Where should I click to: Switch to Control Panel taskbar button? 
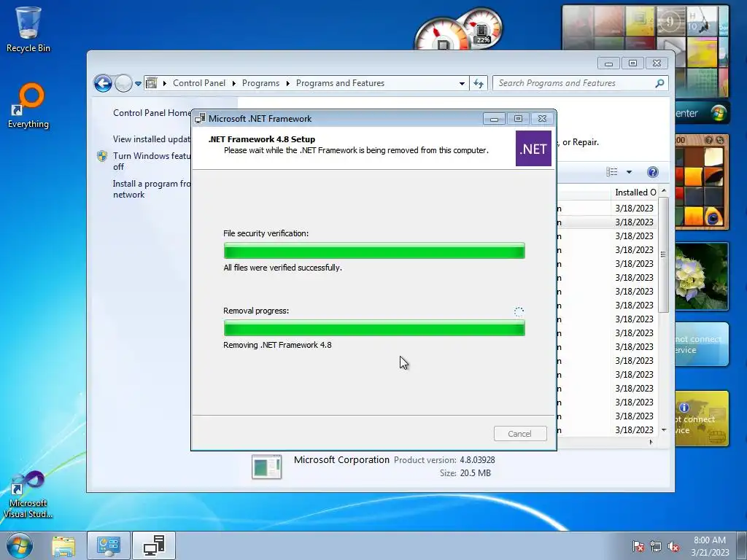109,545
